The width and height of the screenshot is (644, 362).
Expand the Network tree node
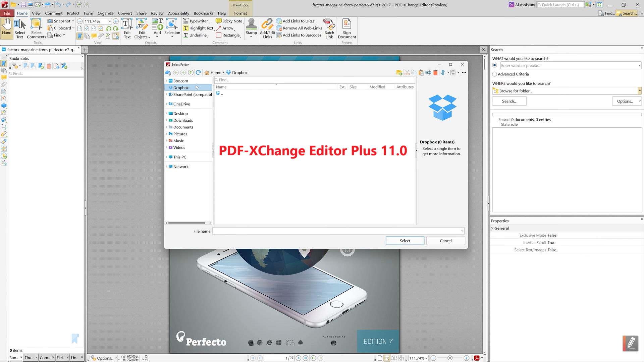click(x=166, y=167)
